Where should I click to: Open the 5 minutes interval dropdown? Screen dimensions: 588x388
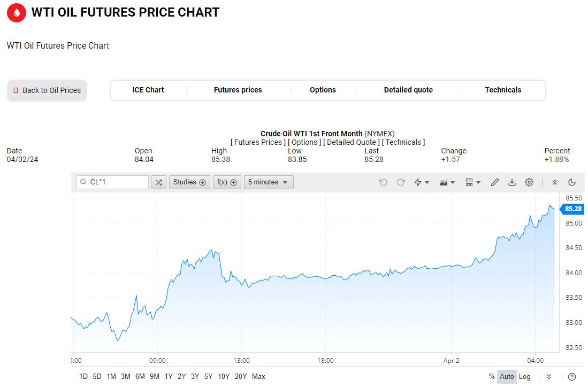(269, 182)
